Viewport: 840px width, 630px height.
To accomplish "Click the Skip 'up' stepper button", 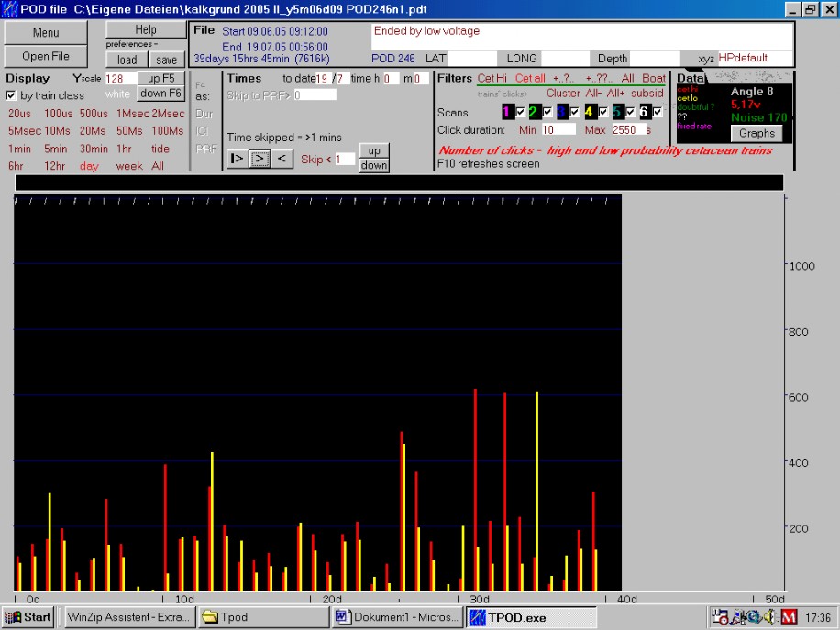I will tap(373, 150).
